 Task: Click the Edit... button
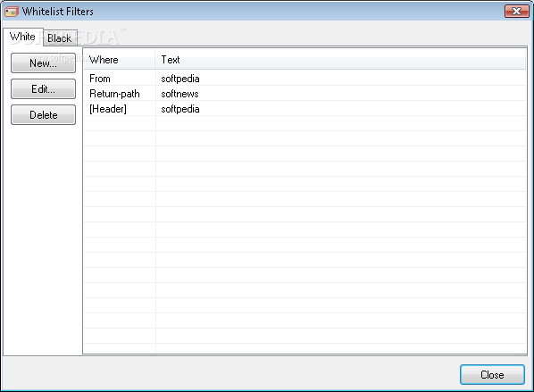(43, 89)
